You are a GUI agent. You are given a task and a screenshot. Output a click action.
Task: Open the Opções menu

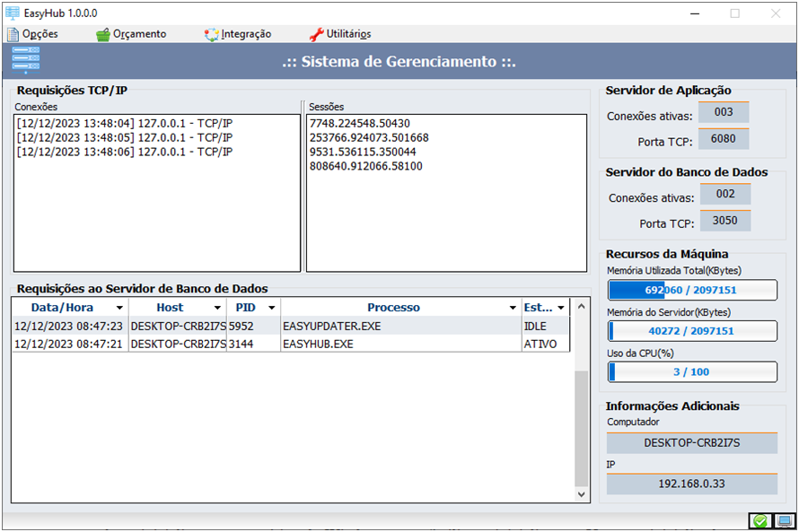pyautogui.click(x=32, y=34)
